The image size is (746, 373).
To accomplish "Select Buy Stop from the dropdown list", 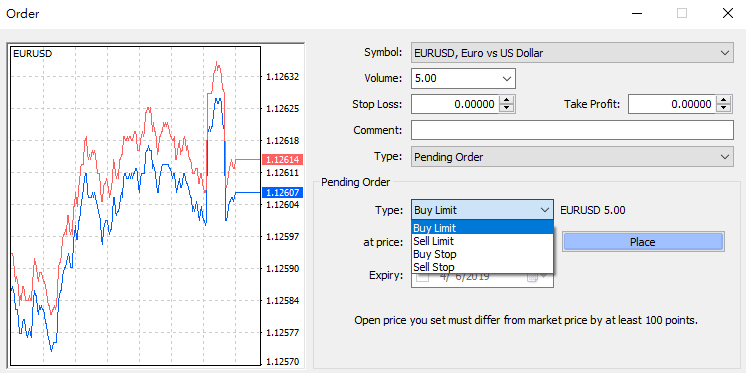I will pyautogui.click(x=482, y=254).
